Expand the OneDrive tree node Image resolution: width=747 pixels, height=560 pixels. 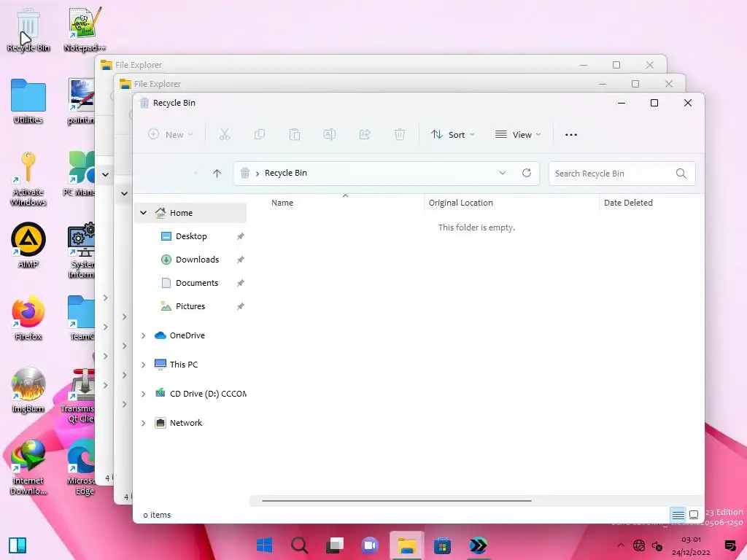[x=144, y=335]
